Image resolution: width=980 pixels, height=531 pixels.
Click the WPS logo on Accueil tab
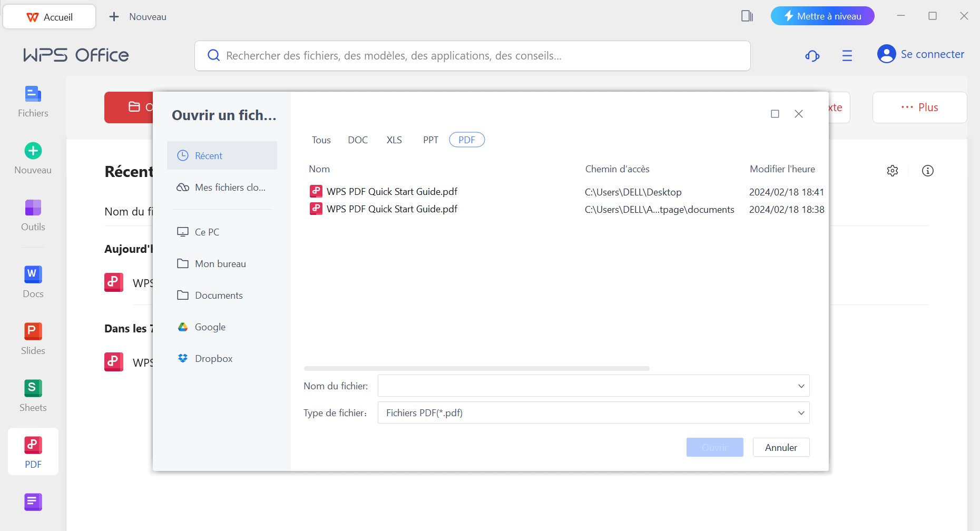coord(33,17)
